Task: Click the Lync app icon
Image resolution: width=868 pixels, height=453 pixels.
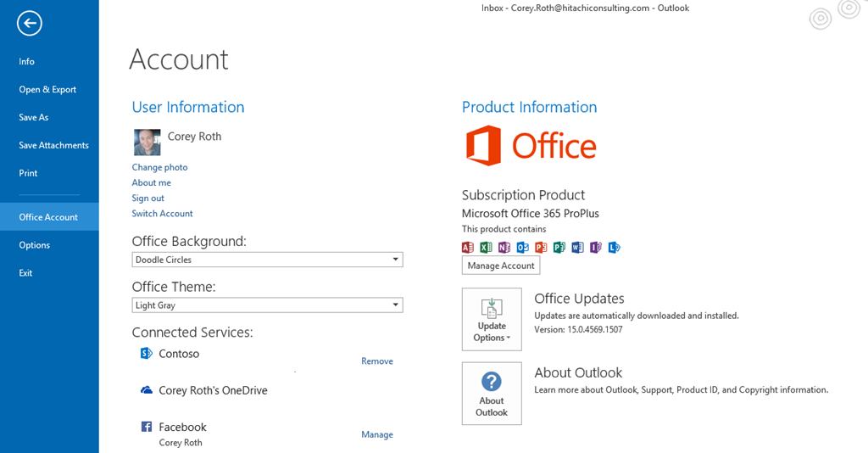Action: (614, 248)
